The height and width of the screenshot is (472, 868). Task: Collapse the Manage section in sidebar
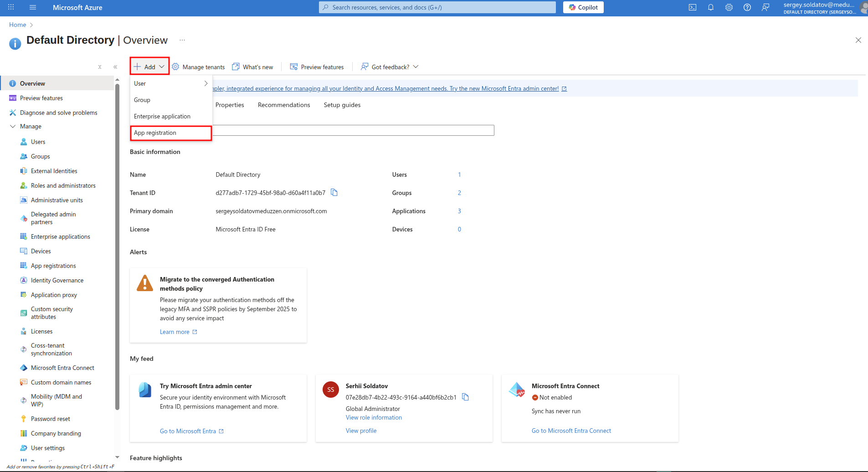[13, 126]
